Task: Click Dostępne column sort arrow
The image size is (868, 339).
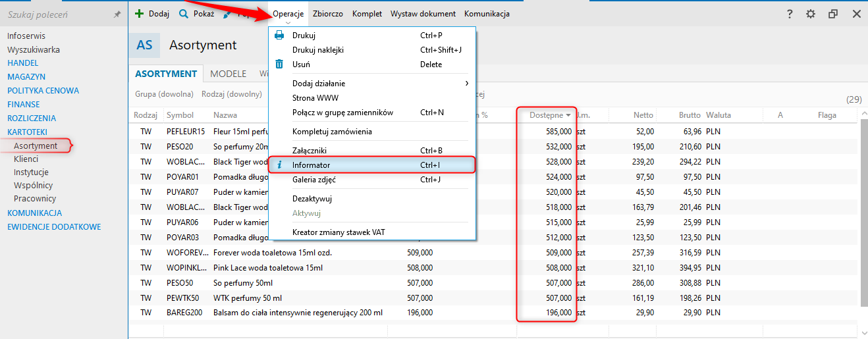Action: tap(568, 115)
